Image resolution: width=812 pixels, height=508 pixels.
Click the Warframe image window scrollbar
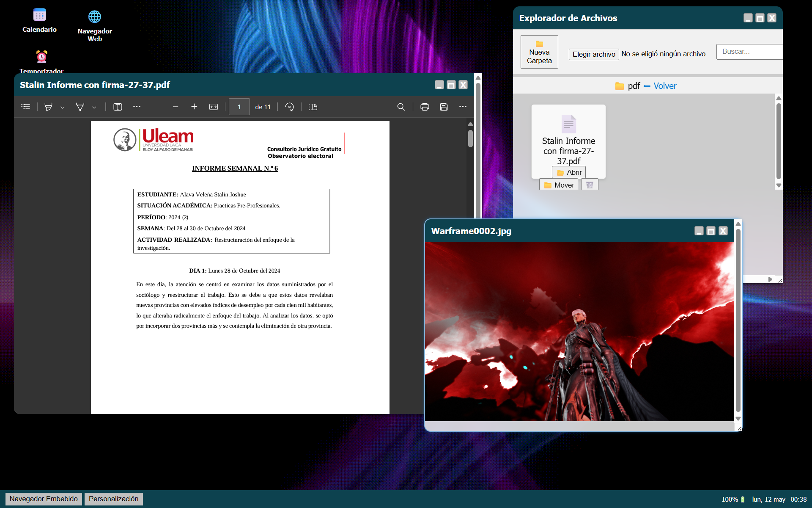(x=738, y=320)
